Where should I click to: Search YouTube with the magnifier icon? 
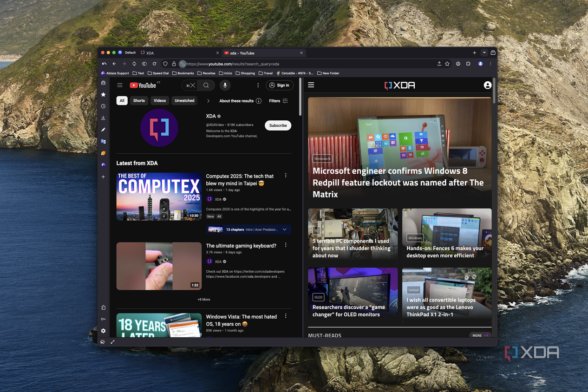206,85
